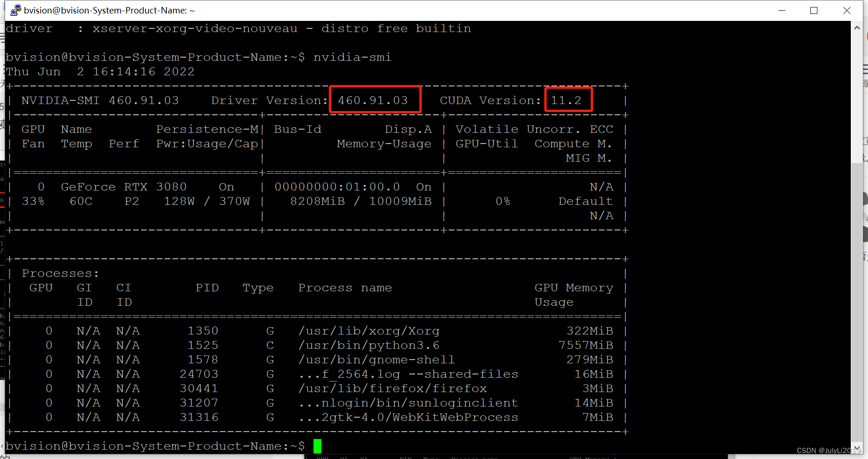Maximize the terminal window

point(814,10)
